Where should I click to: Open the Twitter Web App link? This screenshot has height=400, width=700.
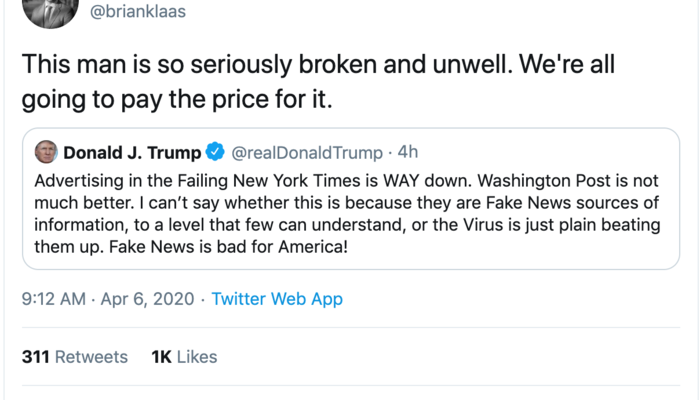pos(278,298)
